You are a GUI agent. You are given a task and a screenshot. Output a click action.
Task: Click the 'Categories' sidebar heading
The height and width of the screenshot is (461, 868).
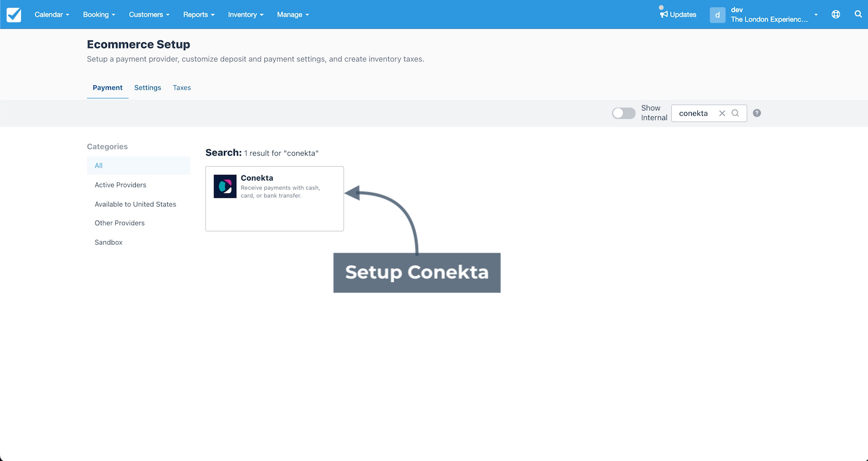pos(107,146)
